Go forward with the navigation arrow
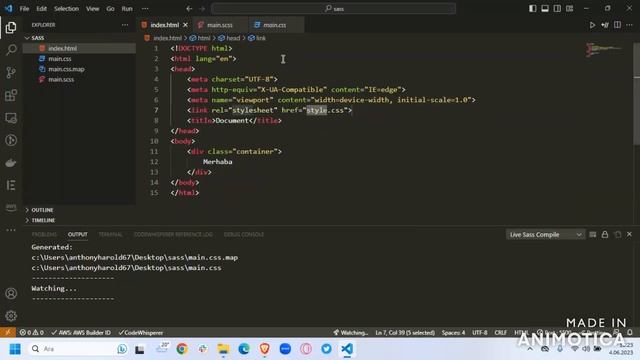 (x=202, y=9)
